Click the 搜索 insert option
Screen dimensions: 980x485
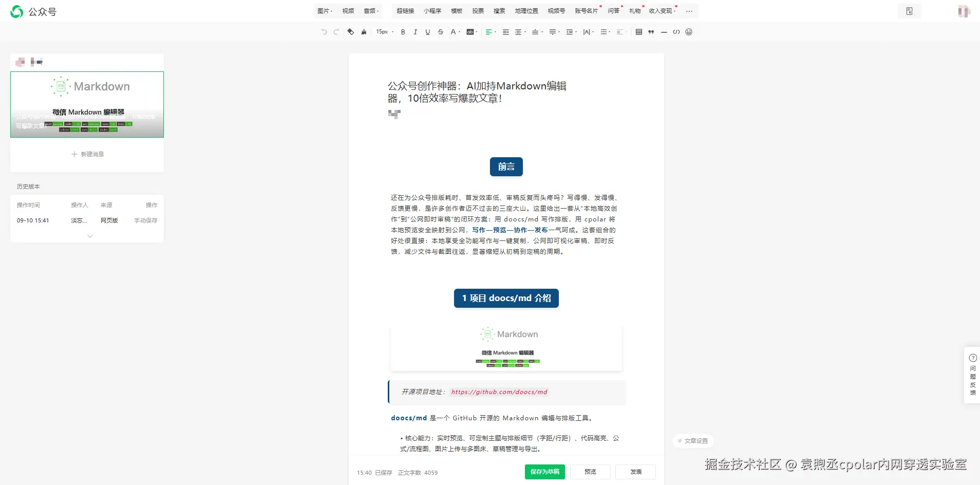[x=499, y=11]
